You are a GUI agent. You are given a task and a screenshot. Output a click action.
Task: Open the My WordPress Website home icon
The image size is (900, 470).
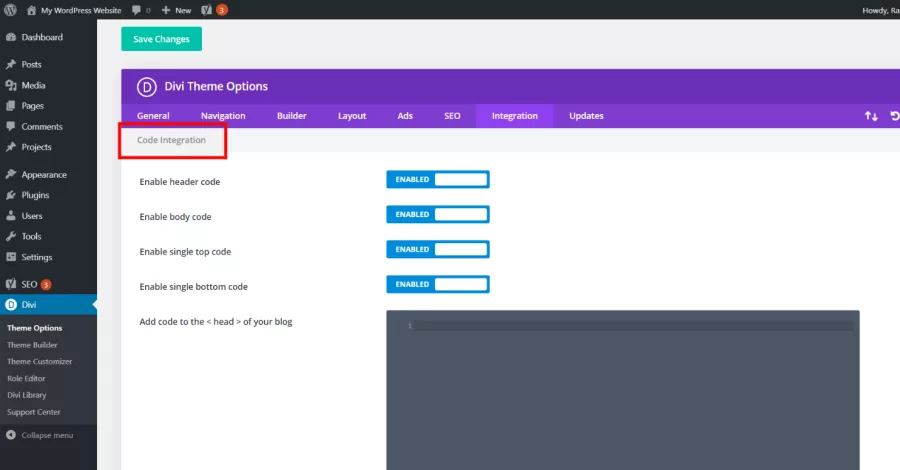click(x=31, y=10)
